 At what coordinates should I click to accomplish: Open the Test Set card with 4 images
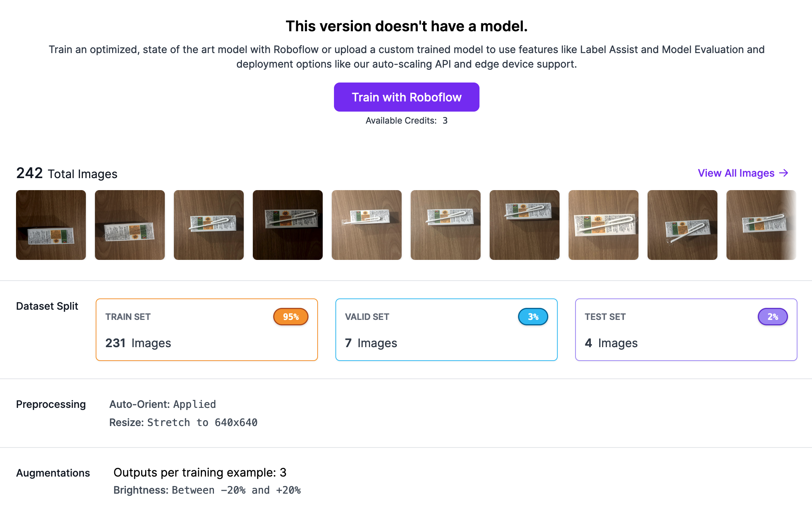point(686,330)
